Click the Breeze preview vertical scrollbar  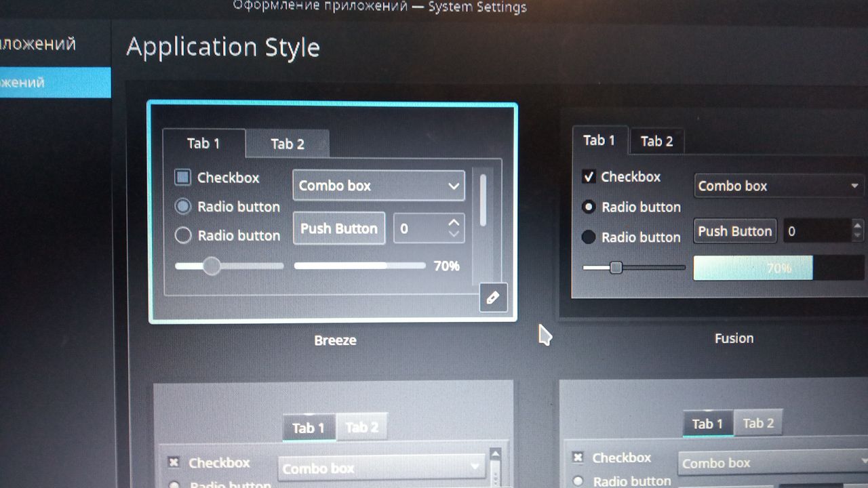coord(483,200)
